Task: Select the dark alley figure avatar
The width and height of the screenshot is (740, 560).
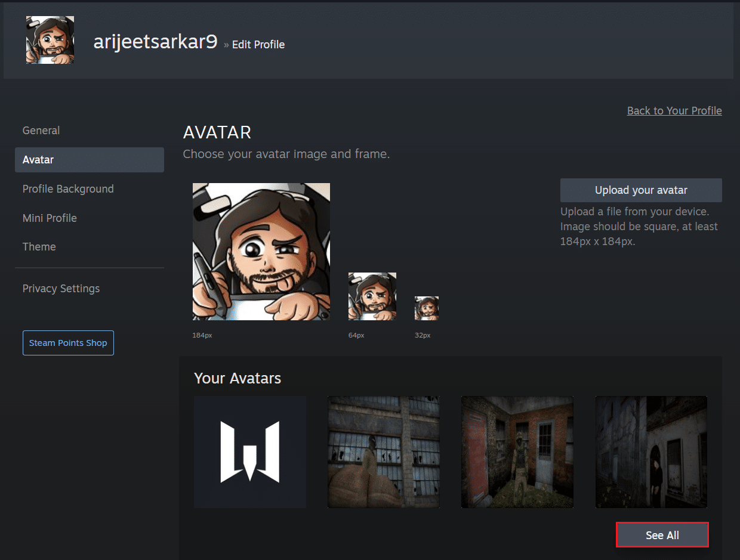Action: pyautogui.click(x=651, y=452)
